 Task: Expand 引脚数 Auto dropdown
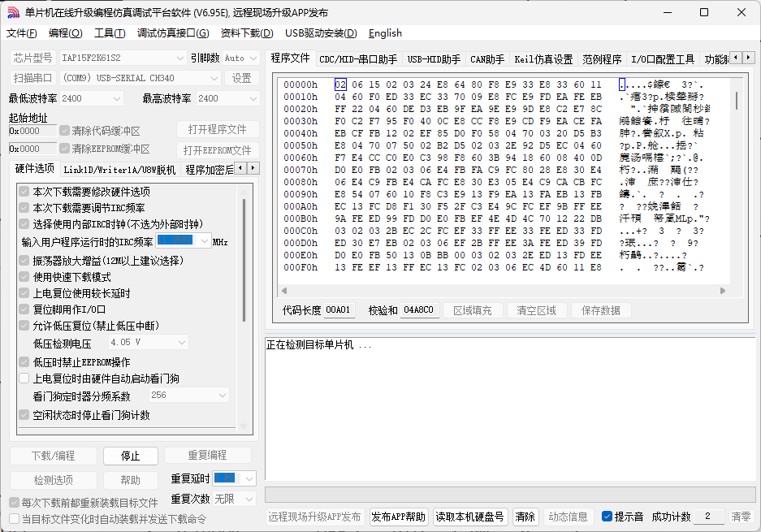253,58
